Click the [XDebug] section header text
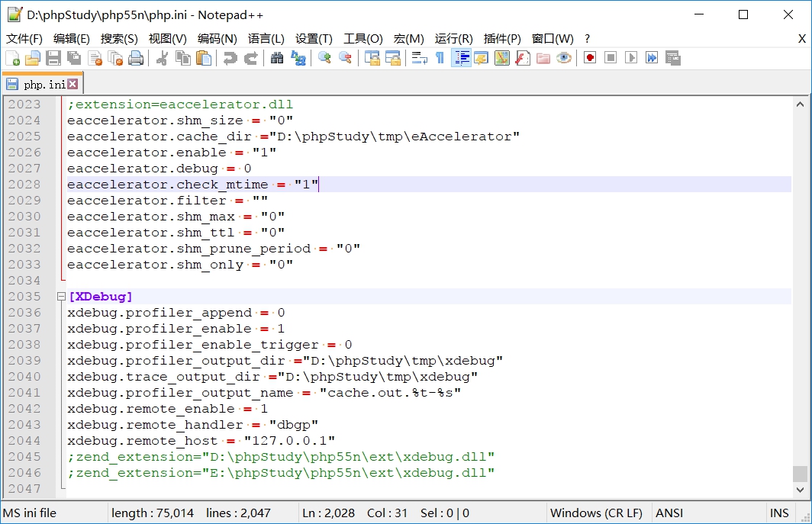Screen dimensions: 812x524 tap(101, 297)
